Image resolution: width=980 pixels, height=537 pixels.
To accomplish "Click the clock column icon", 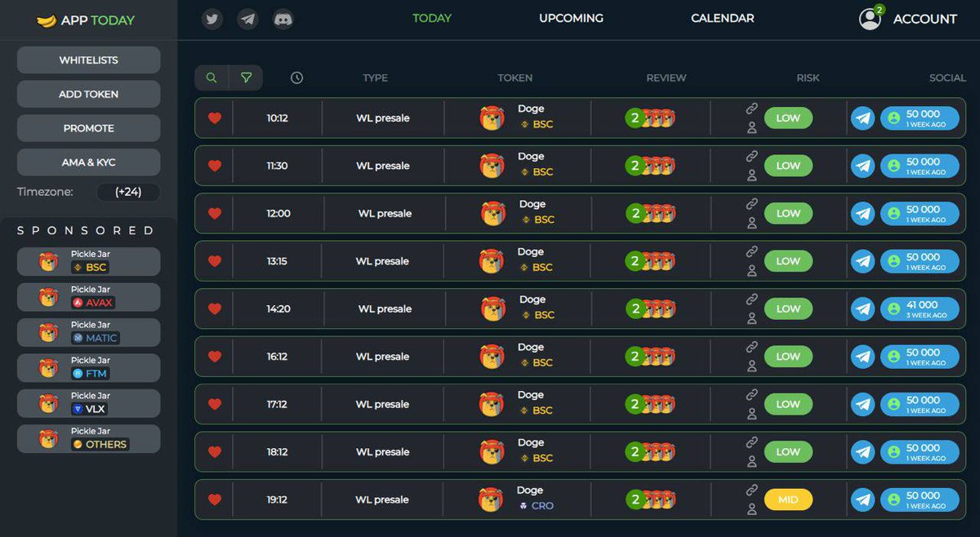I will 296,78.
